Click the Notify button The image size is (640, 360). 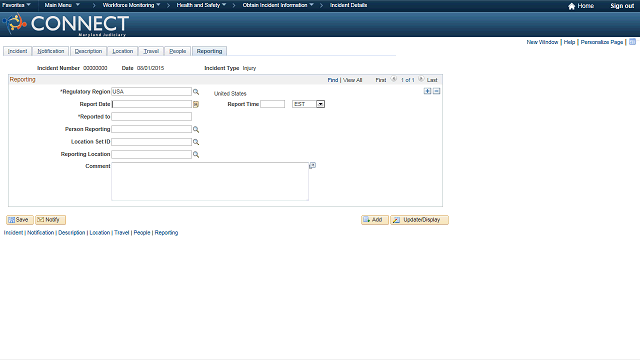(x=50, y=220)
